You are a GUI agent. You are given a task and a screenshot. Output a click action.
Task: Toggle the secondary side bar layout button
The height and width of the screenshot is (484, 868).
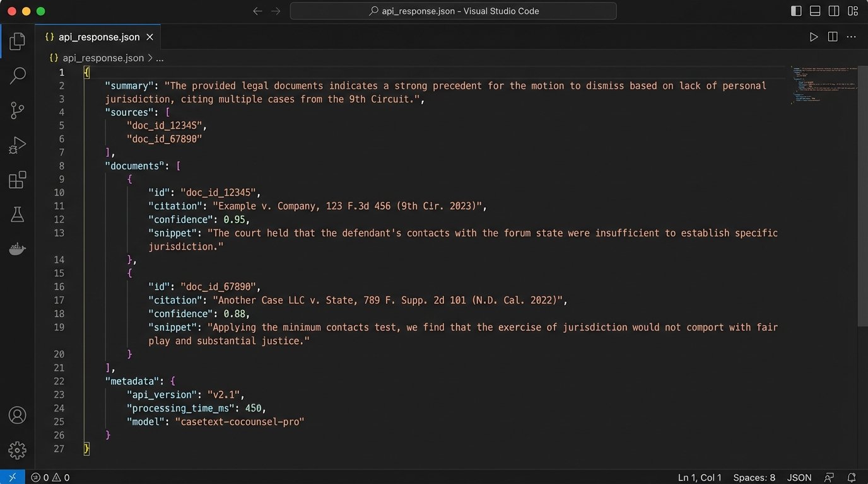point(834,11)
